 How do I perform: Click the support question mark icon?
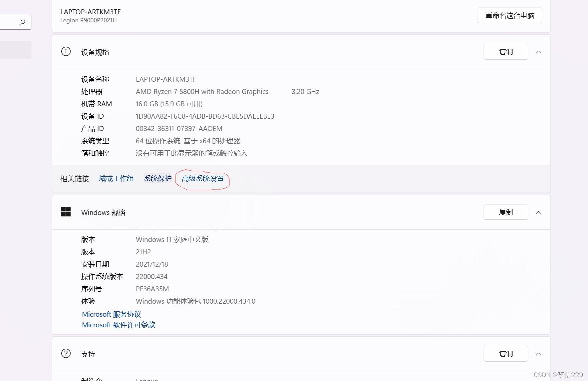click(x=66, y=354)
